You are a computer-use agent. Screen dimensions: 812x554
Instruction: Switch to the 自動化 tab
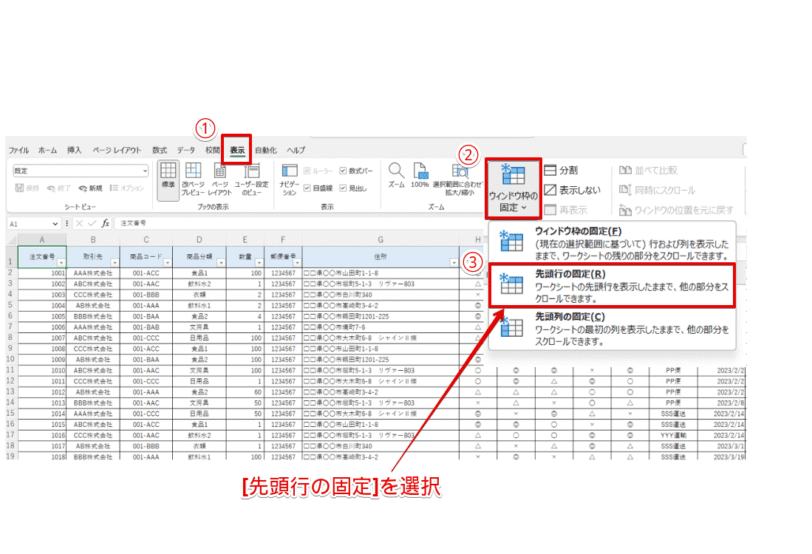266,150
